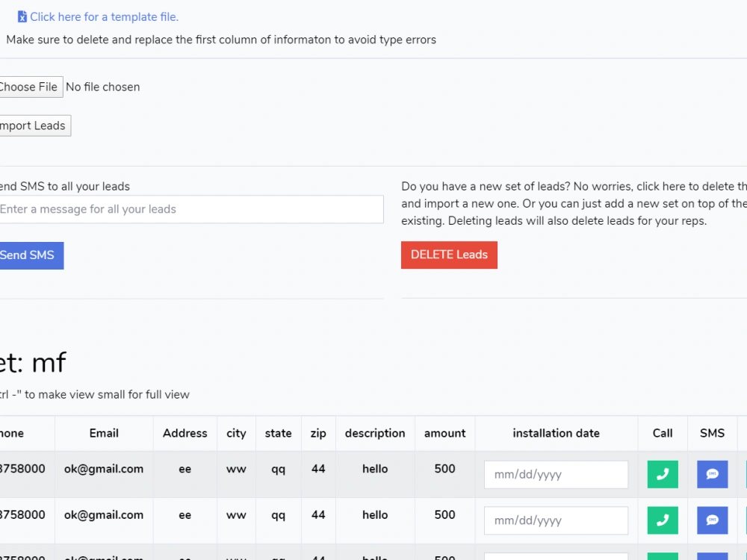Click the zip column header

(x=318, y=433)
